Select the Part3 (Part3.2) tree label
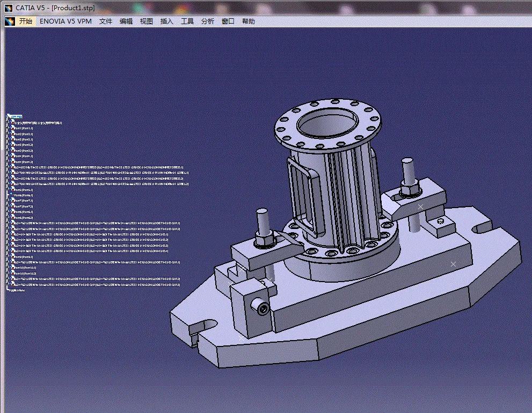Image resolution: width=532 pixels, height=413 pixels. (24, 145)
